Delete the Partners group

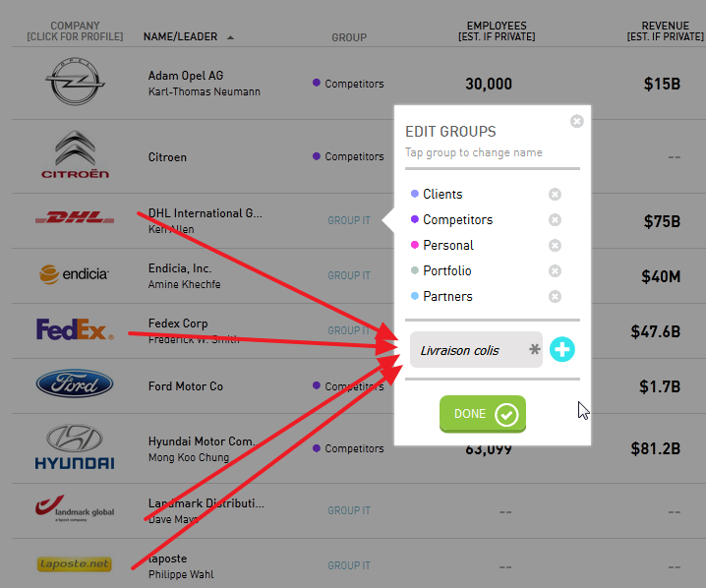(x=555, y=297)
